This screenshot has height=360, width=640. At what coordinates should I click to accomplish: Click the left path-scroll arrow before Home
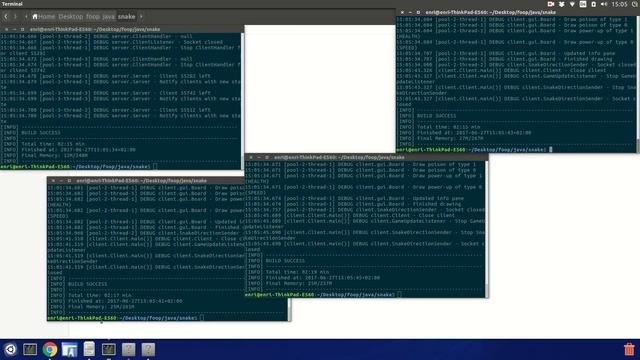pos(26,17)
